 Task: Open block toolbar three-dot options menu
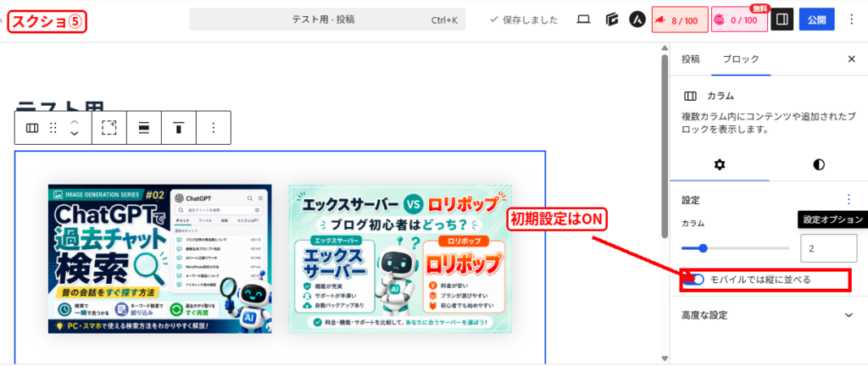coord(213,128)
